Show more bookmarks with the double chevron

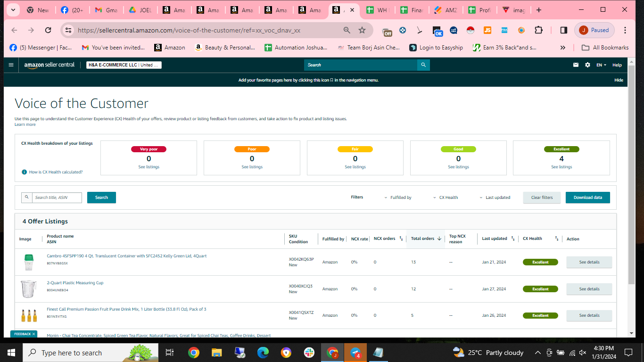click(563, 48)
